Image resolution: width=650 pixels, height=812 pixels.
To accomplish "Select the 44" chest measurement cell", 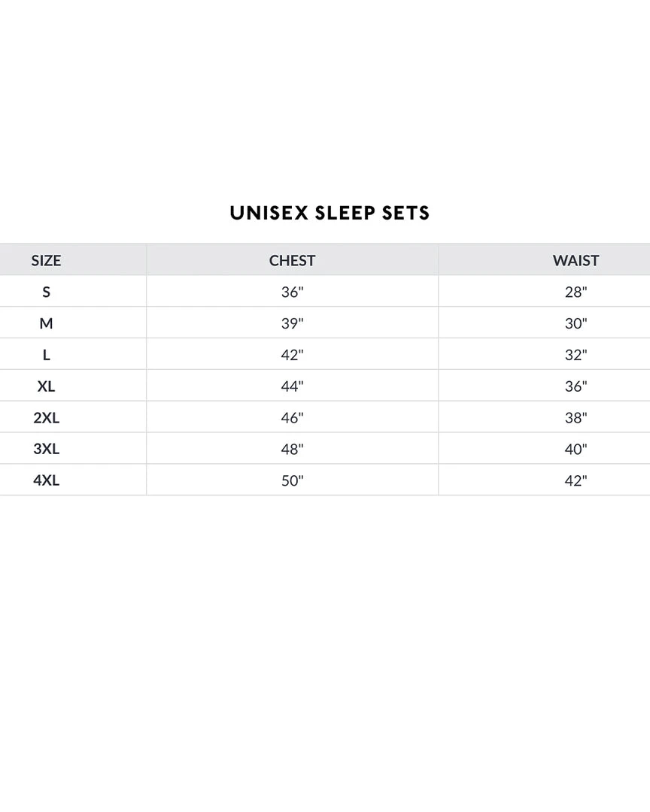I will pyautogui.click(x=292, y=386).
